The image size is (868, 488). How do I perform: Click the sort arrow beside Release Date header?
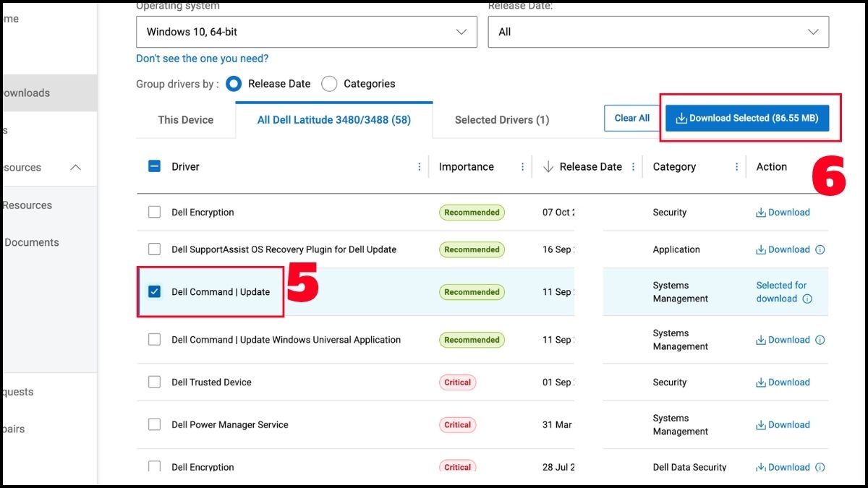pyautogui.click(x=548, y=166)
